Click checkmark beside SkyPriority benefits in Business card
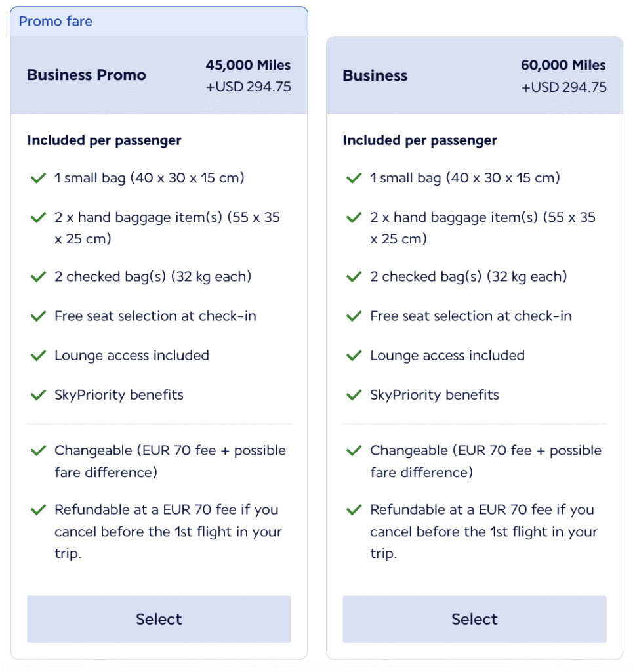This screenshot has height=672, width=635. click(x=354, y=395)
